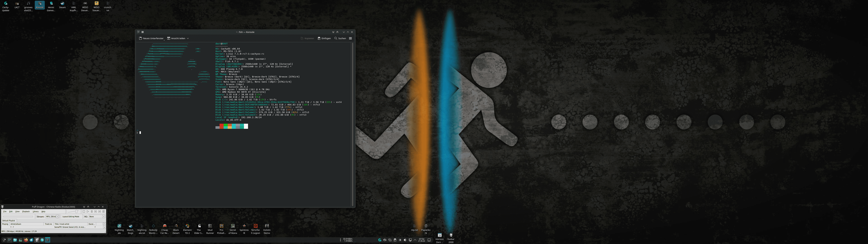Pause playback in foobar2000
The height and width of the screenshot is (244, 868).
[92, 212]
